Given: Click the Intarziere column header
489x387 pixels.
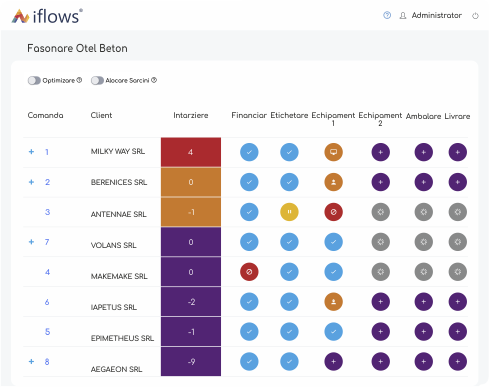Looking at the screenshot, I should pyautogui.click(x=191, y=115).
